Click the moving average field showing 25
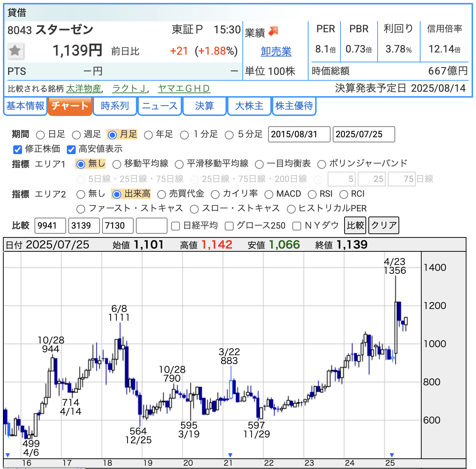 pos(372,179)
